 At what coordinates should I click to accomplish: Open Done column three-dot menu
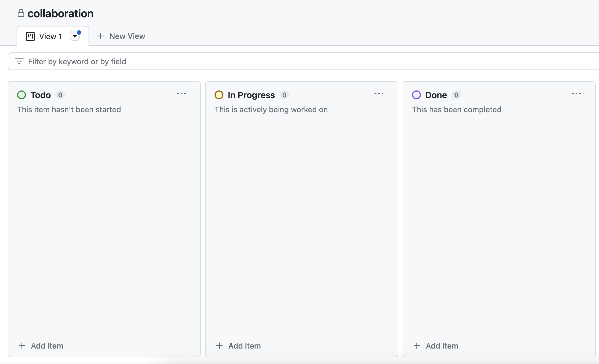(x=576, y=94)
